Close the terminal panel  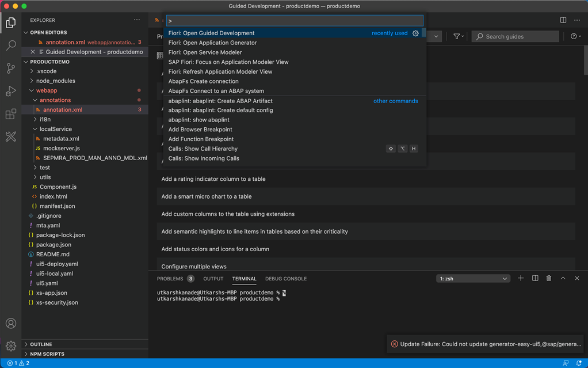click(x=577, y=278)
